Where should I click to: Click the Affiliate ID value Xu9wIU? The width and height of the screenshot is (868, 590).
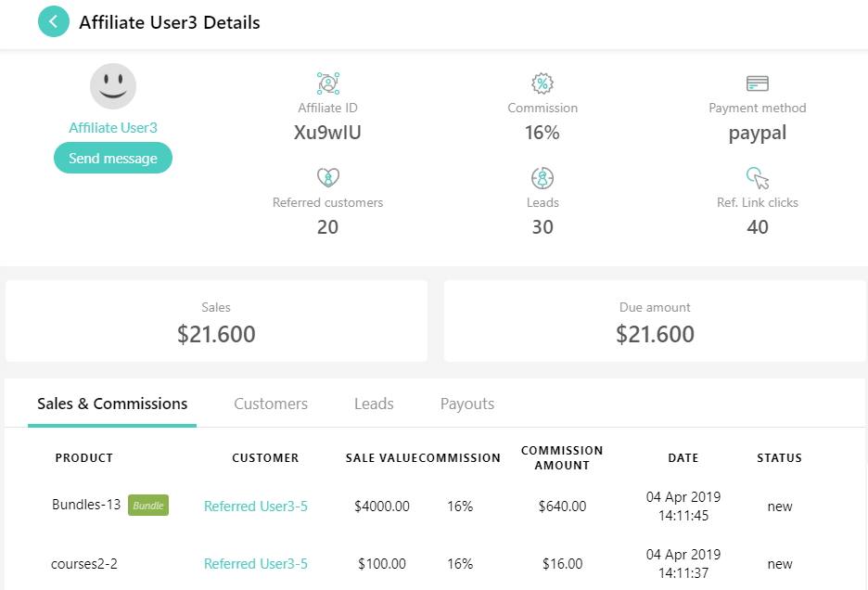pos(327,133)
